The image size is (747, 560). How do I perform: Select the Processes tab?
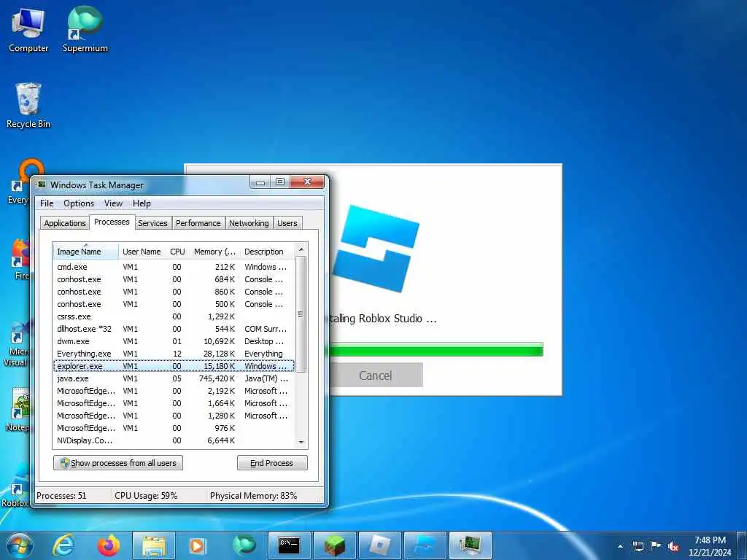click(112, 222)
